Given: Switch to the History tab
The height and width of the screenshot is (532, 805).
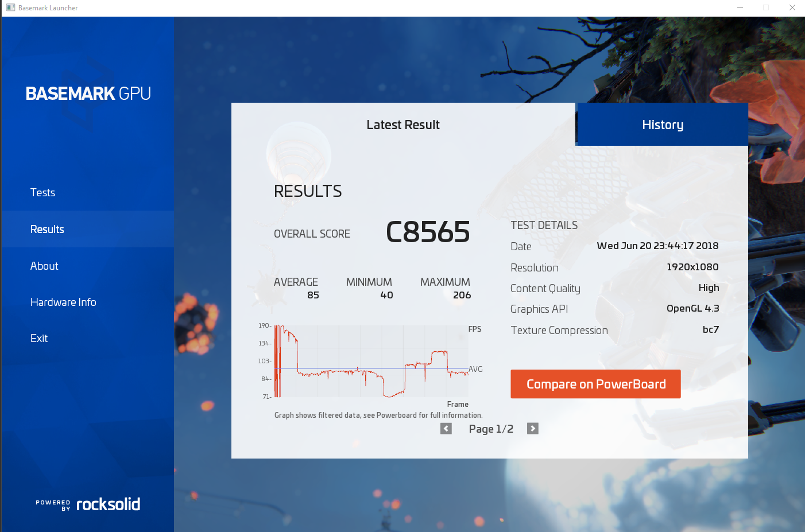Looking at the screenshot, I should tap(662, 124).
